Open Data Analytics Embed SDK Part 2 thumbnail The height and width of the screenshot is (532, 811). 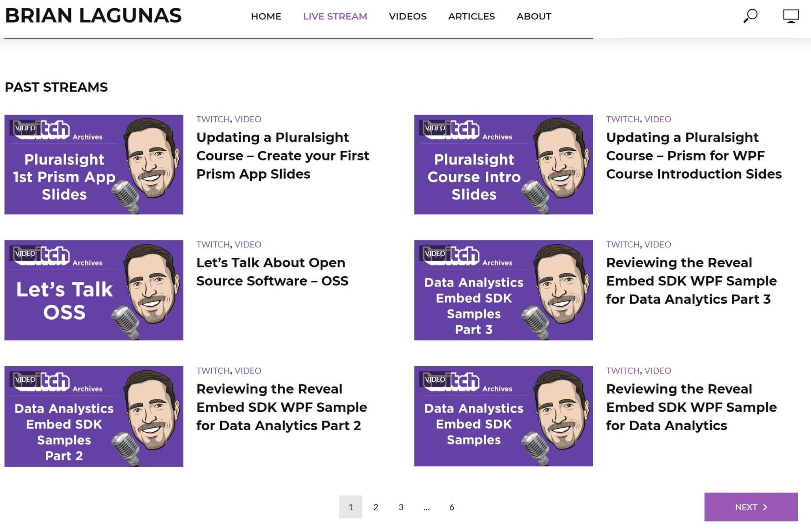(x=94, y=417)
